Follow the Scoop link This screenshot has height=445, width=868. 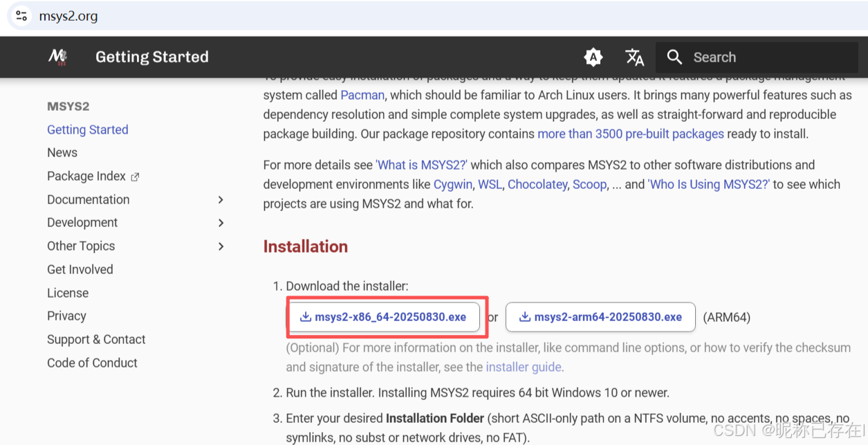point(589,184)
